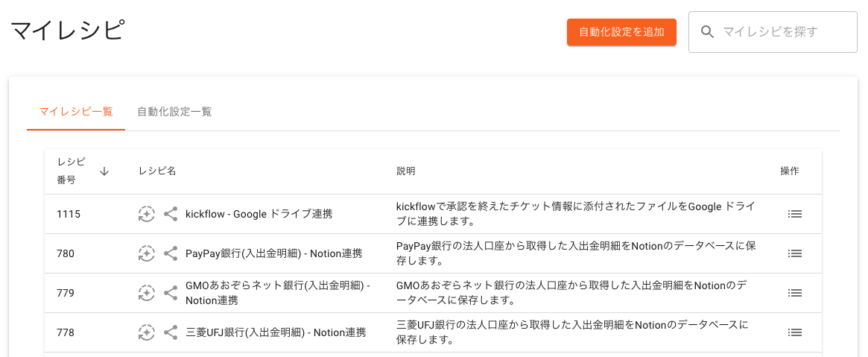Select recipe number 778 cell
Image resolution: width=868 pixels, height=357 pixels.
[x=66, y=333]
